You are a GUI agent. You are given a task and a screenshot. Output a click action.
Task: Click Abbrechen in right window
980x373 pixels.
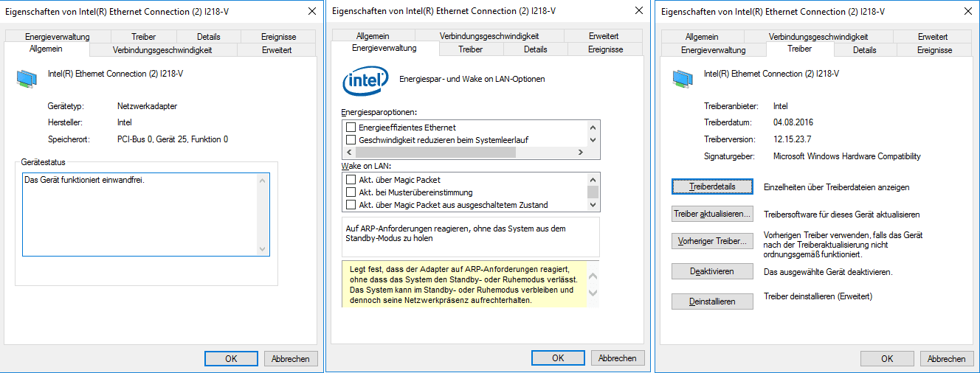[947, 359]
